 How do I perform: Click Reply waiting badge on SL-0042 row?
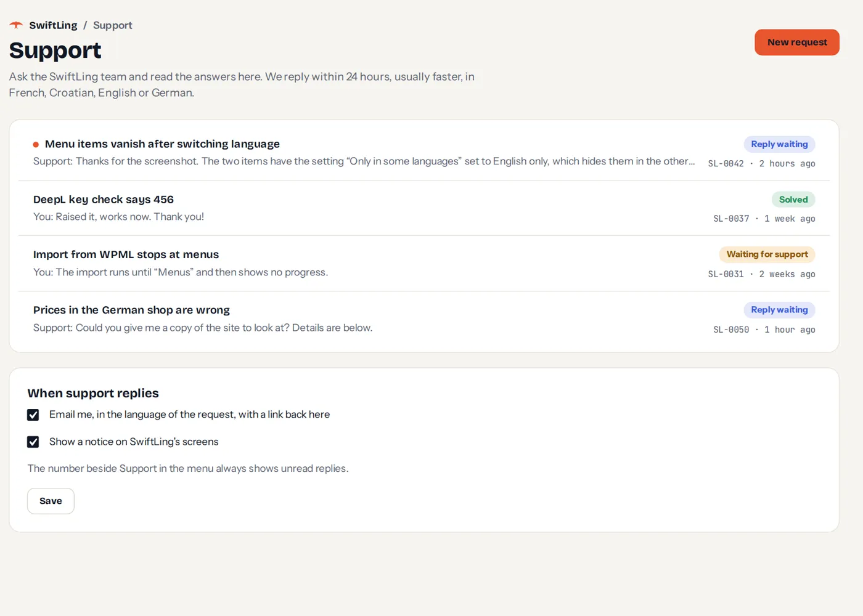(779, 144)
